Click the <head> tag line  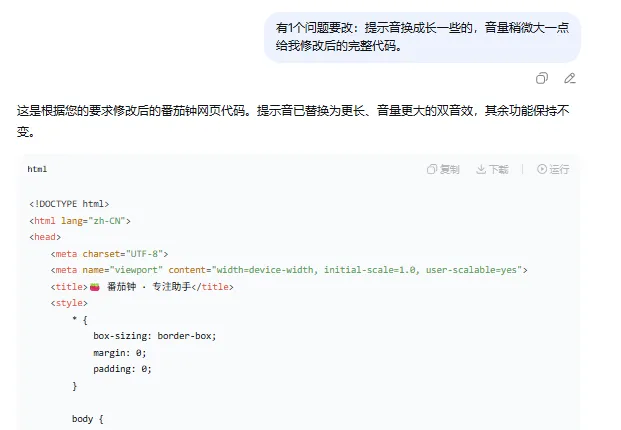pyautogui.click(x=45, y=237)
